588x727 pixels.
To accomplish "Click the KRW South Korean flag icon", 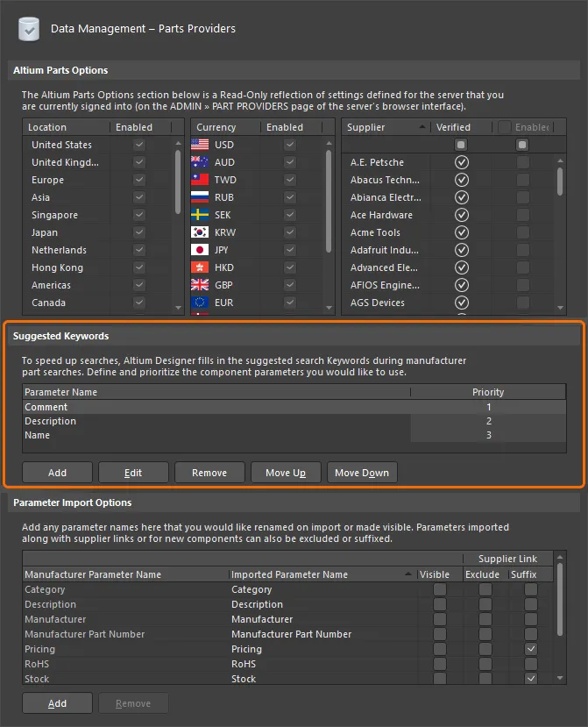I will point(200,232).
